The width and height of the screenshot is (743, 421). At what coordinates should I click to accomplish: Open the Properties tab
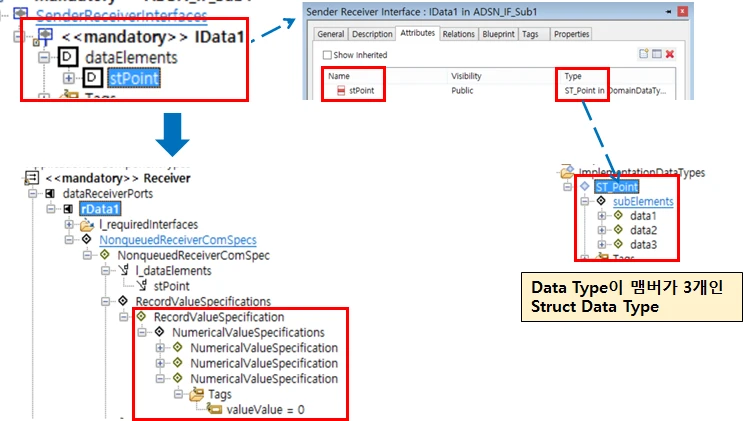click(571, 34)
